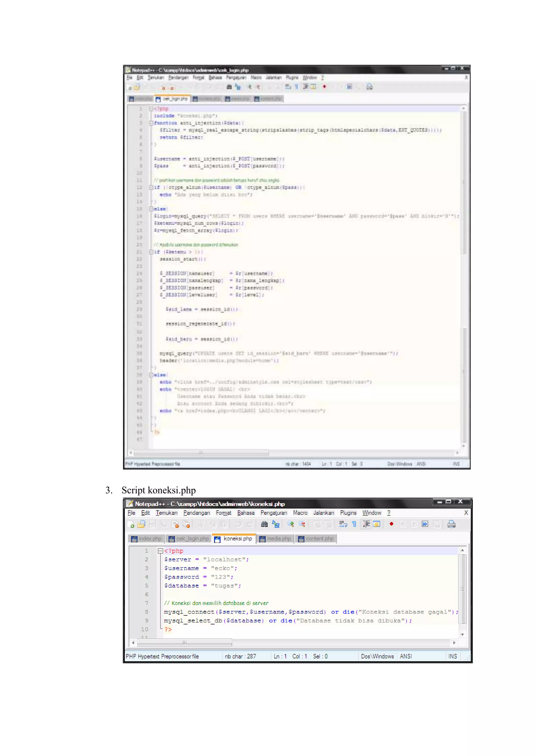Click the Print icon in koneksi.php window
The image size is (535, 756).
451,524
